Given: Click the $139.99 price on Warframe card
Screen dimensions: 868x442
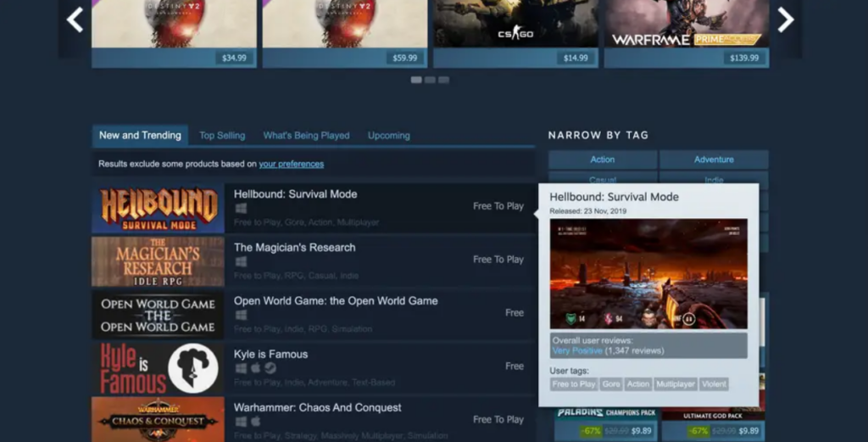Looking at the screenshot, I should click(x=744, y=58).
